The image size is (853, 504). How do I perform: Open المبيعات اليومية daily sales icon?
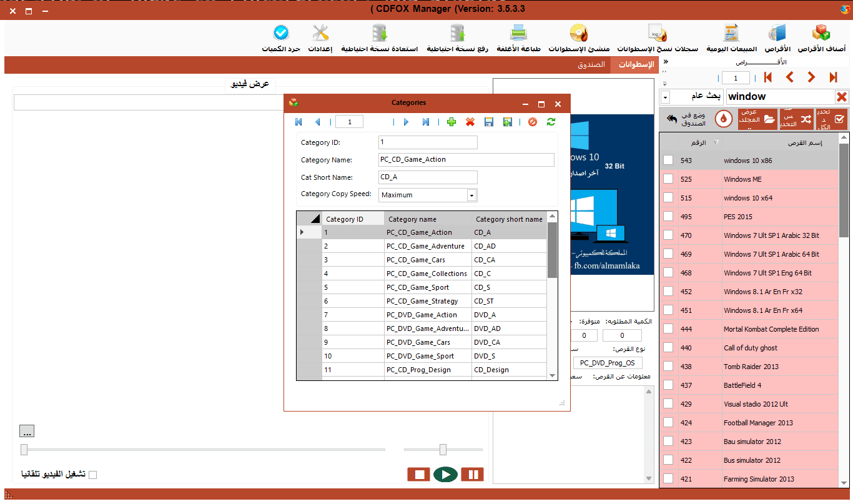pos(731,39)
